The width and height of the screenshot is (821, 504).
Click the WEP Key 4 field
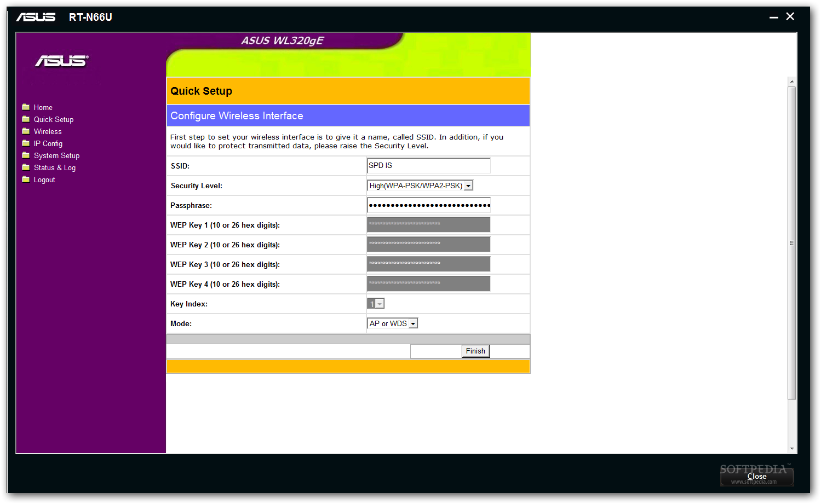pos(429,283)
